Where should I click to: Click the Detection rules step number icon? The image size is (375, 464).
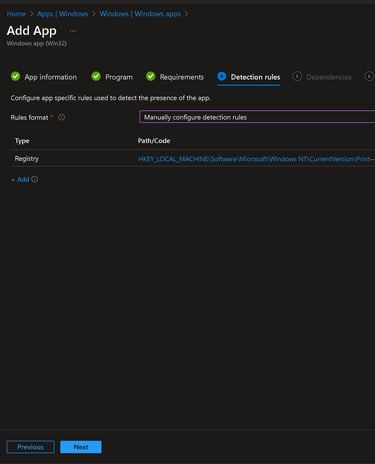coord(222,76)
